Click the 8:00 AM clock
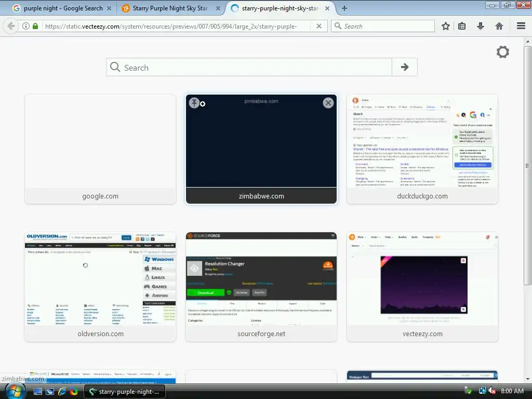The image size is (532, 399). pyautogui.click(x=512, y=391)
